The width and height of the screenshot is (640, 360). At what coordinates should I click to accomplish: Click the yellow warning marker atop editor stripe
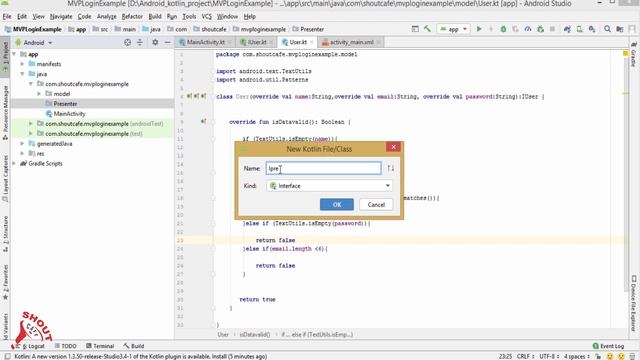(625, 54)
